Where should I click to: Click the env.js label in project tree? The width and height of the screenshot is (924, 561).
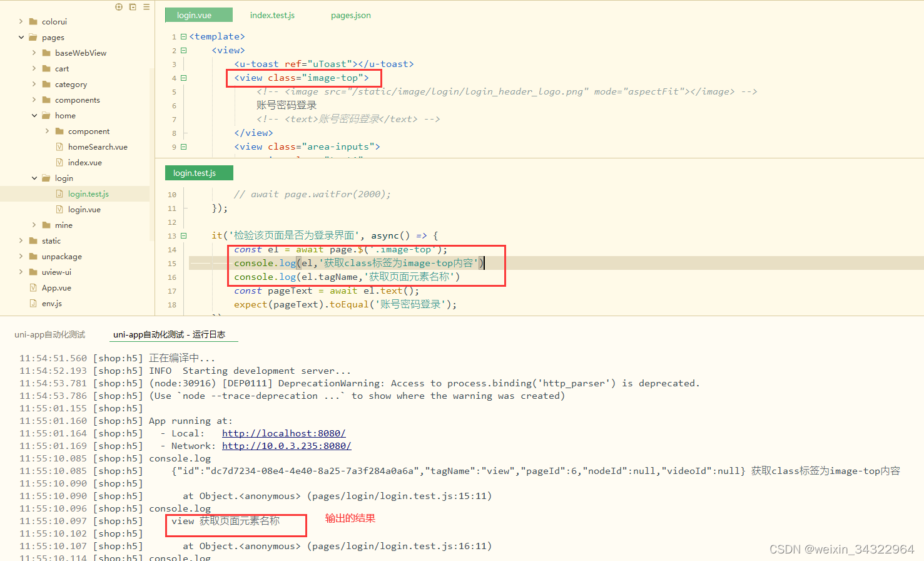pos(52,303)
